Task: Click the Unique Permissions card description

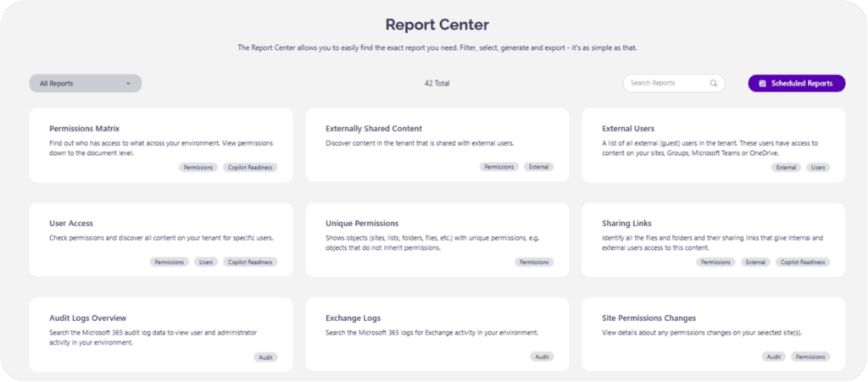Action: [432, 243]
